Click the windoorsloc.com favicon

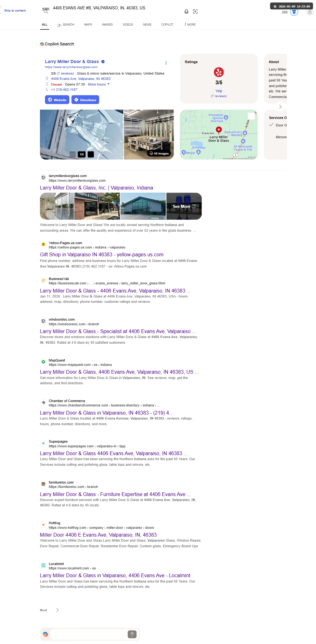pos(43,321)
